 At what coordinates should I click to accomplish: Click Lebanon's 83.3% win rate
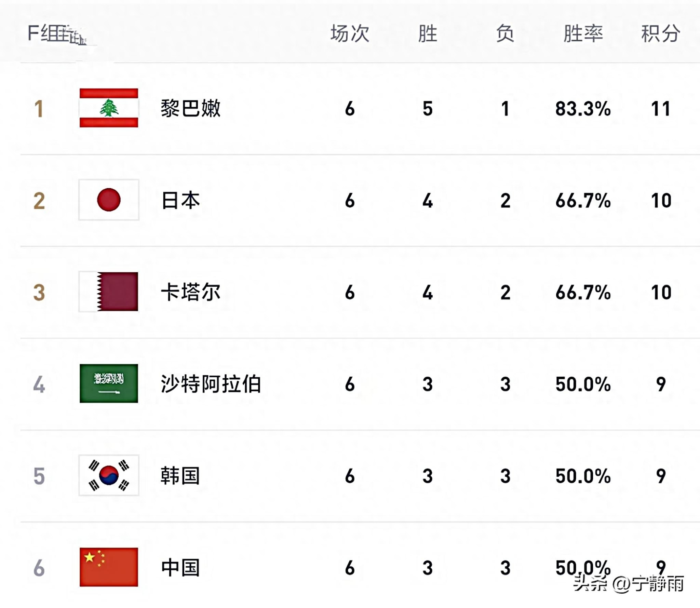(583, 109)
